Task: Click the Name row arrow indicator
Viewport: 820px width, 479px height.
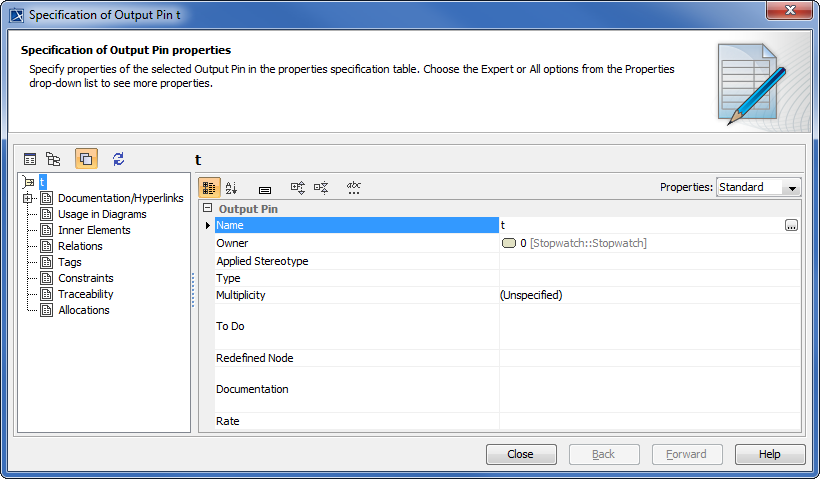Action: click(208, 225)
